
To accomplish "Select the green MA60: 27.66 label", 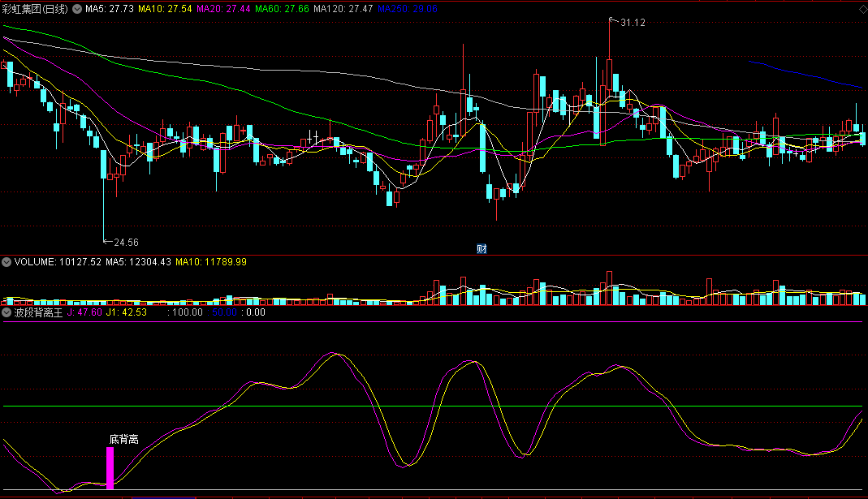I will [282, 9].
